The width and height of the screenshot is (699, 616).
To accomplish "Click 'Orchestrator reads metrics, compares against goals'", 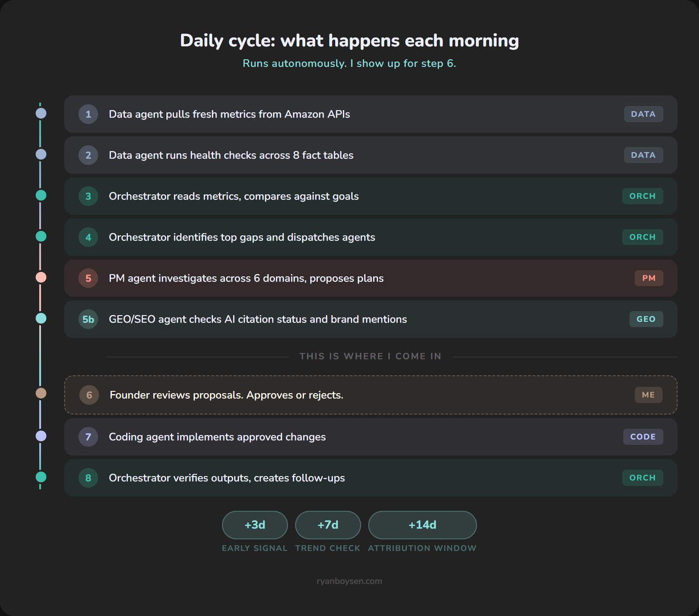I will [x=234, y=196].
